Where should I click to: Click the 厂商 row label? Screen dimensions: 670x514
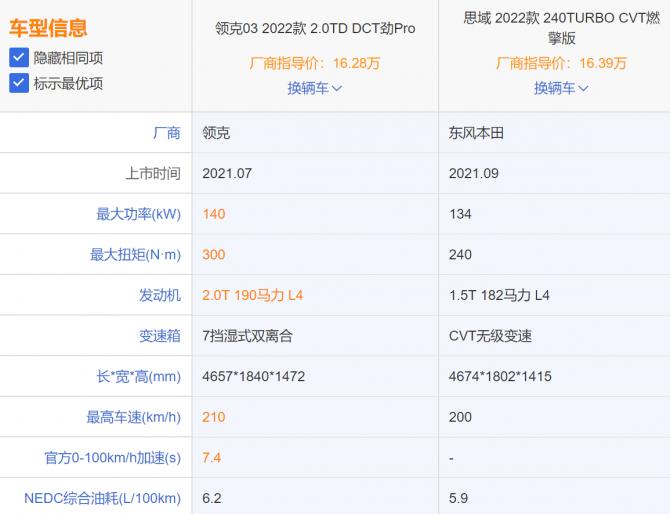click(x=166, y=132)
